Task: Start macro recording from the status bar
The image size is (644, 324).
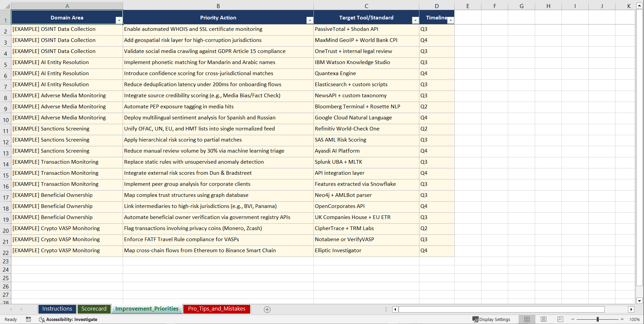Action: (28, 319)
